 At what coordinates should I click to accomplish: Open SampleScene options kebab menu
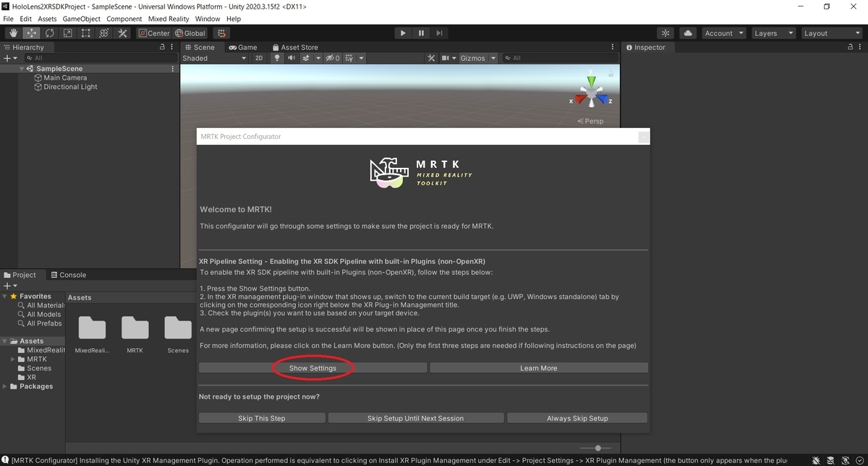coord(172,69)
